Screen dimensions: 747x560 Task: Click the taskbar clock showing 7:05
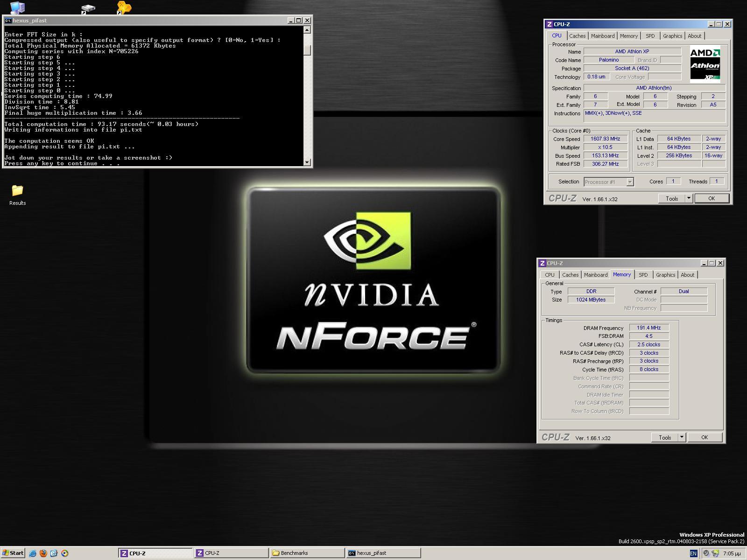coord(732,553)
